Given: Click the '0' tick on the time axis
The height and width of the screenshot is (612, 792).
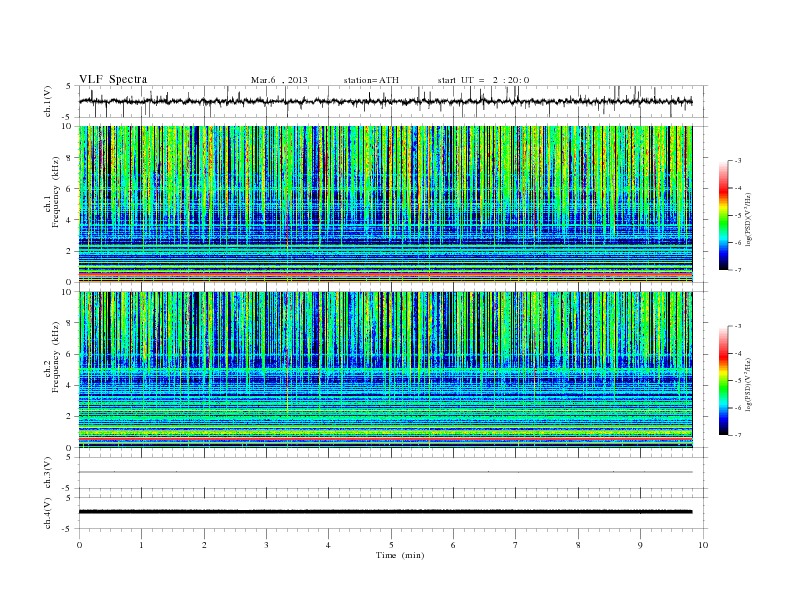Looking at the screenshot, I should coord(79,545).
